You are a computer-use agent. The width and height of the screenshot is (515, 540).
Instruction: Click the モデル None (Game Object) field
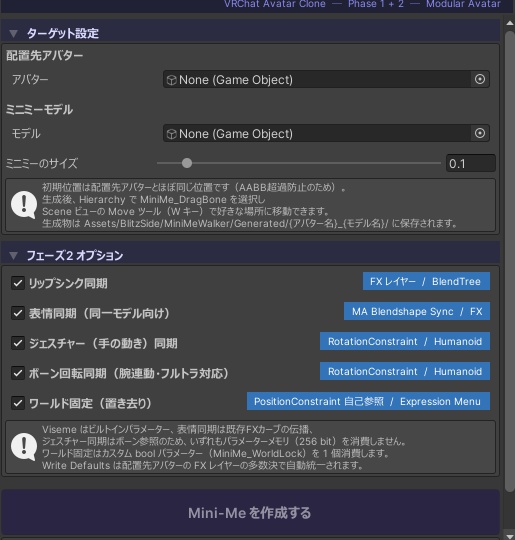point(326,134)
